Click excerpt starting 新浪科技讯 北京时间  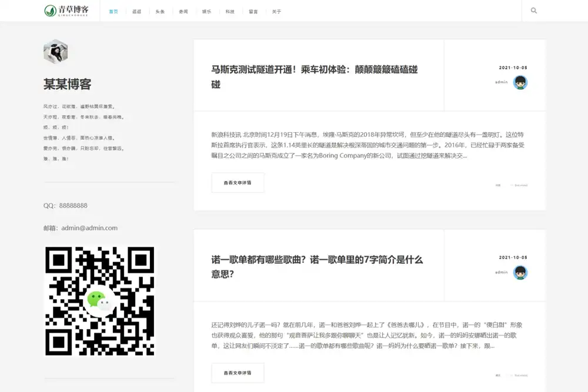(367, 145)
